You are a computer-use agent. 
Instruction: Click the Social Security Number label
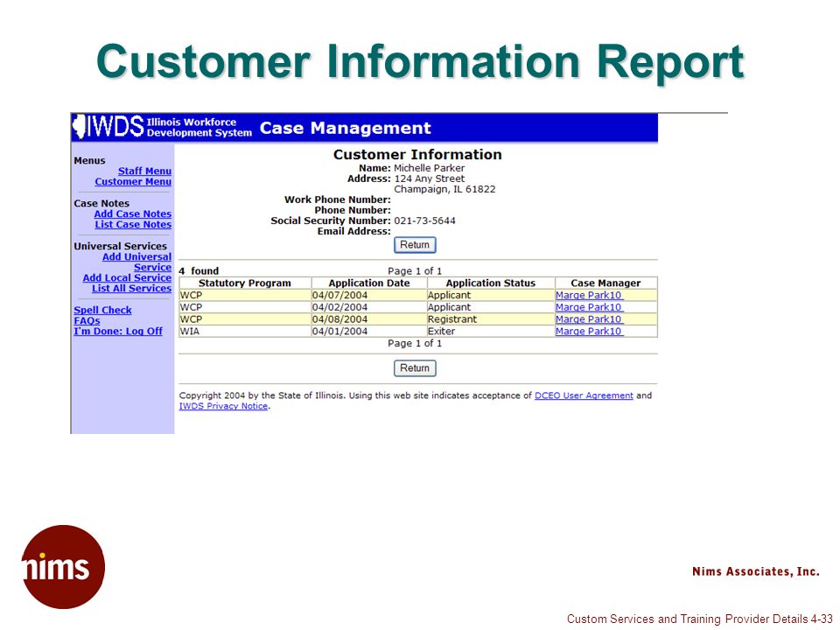331,220
